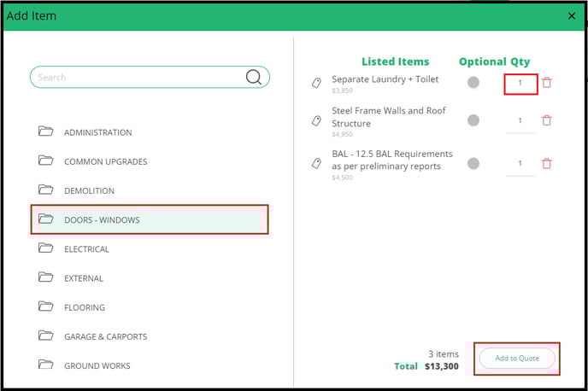The height and width of the screenshot is (391, 588).
Task: Click the Administration folder icon
Action: [x=46, y=131]
